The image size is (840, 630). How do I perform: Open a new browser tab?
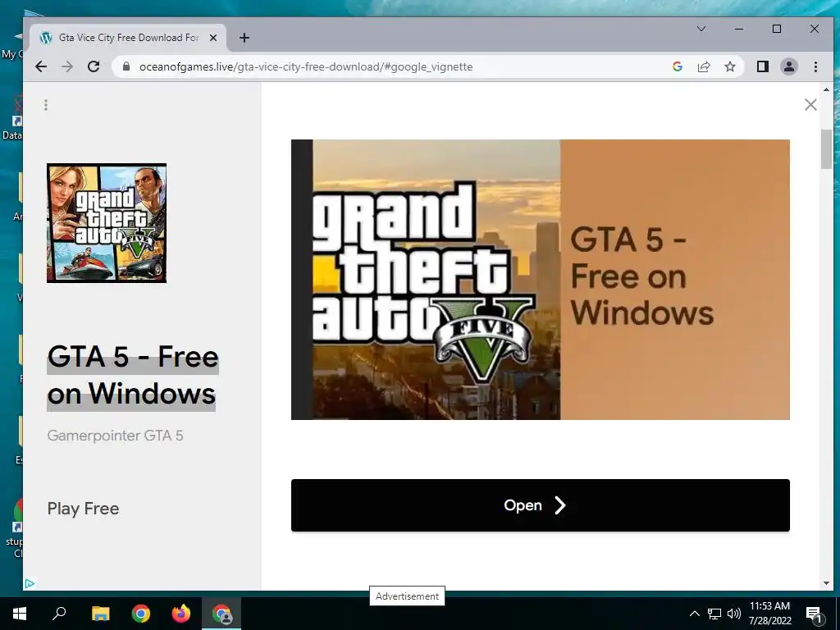point(244,38)
